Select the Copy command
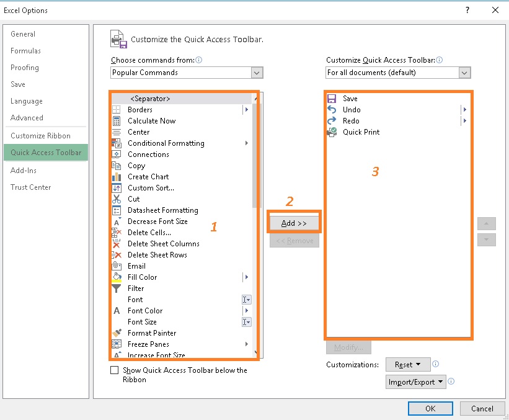This screenshot has width=509, height=420. [136, 166]
